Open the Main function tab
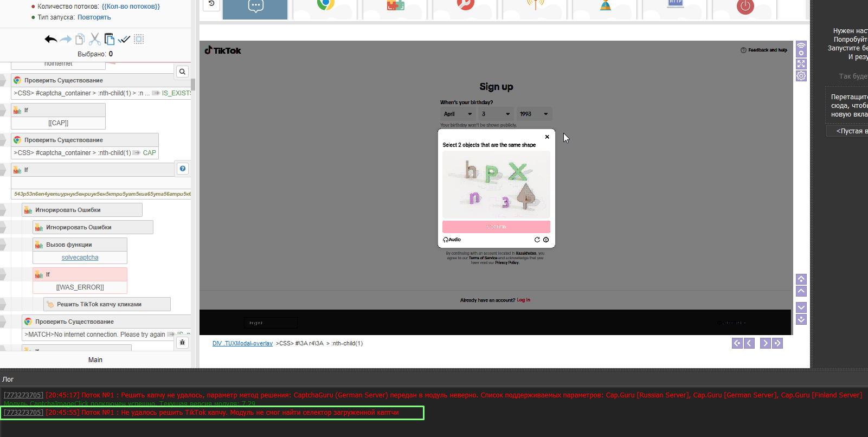Image resolution: width=868 pixels, height=437 pixels. pos(95,360)
